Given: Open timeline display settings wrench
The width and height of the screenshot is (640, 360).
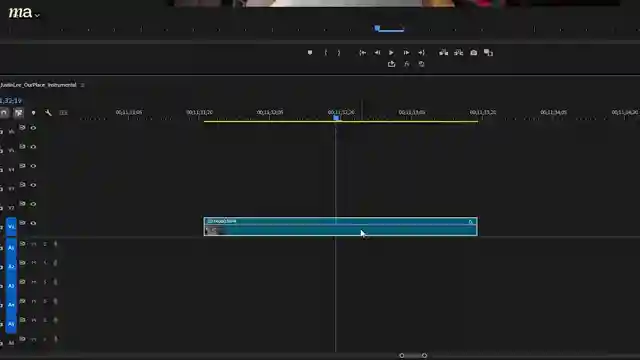Looking at the screenshot, I should tap(48, 113).
